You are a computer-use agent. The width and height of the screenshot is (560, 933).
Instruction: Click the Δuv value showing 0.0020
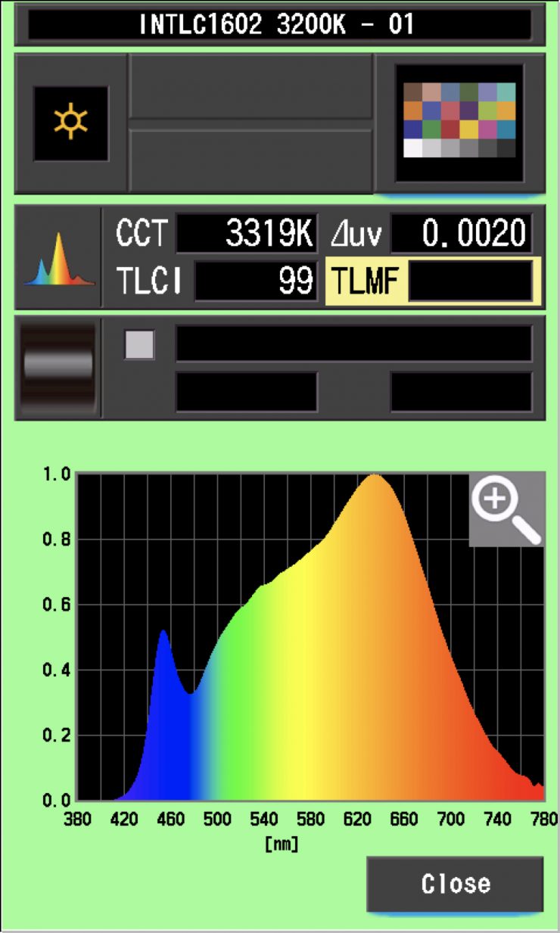(x=461, y=234)
